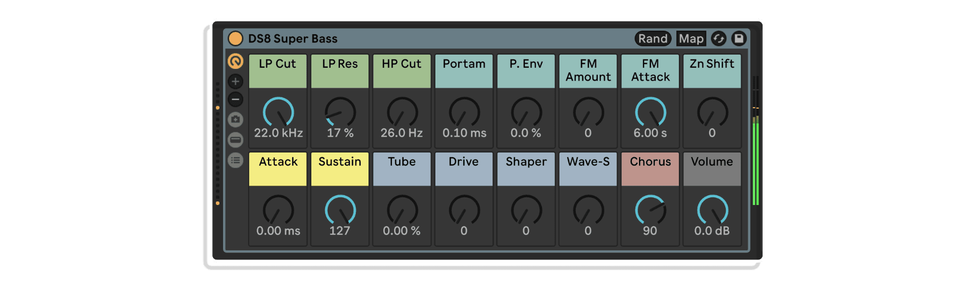Select the Zn Shift macro label
Image resolution: width=980 pixels, height=281 pixels.
(x=712, y=71)
